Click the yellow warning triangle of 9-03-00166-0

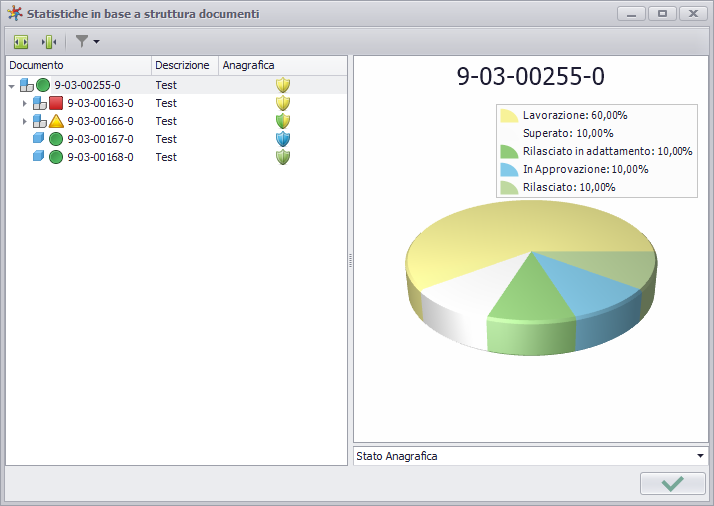coord(56,121)
